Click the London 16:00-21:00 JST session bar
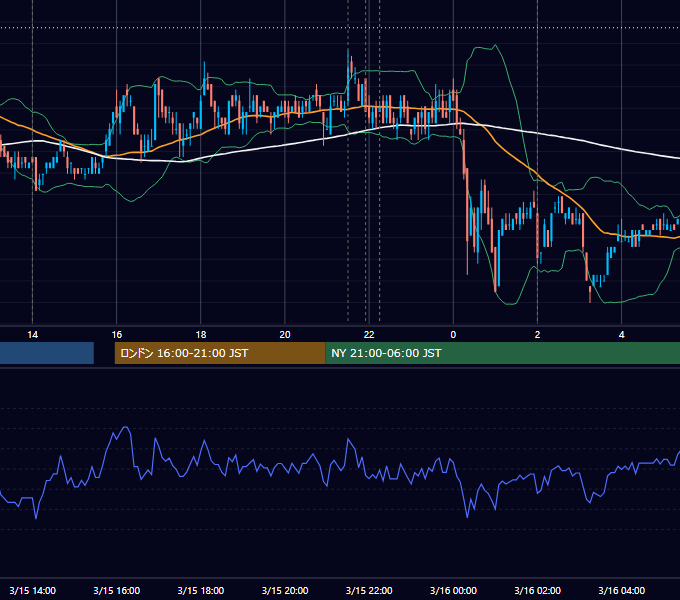The image size is (680, 600). click(x=220, y=353)
